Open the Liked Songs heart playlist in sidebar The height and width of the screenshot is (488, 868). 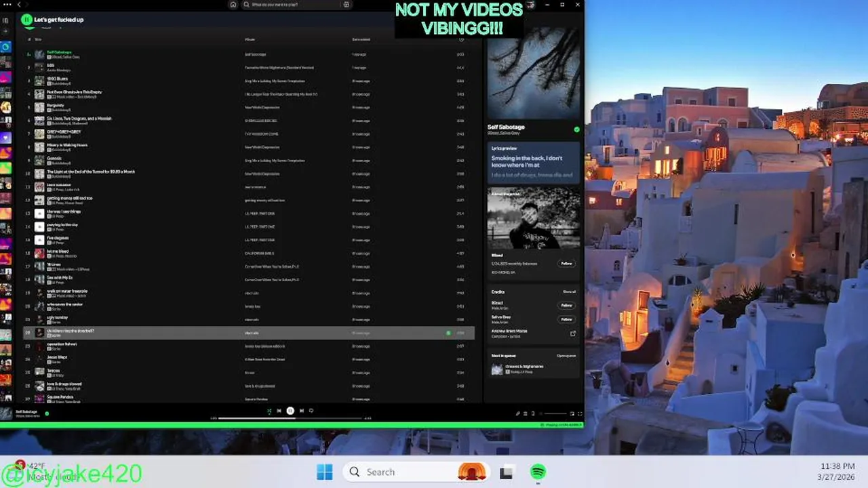(5, 138)
